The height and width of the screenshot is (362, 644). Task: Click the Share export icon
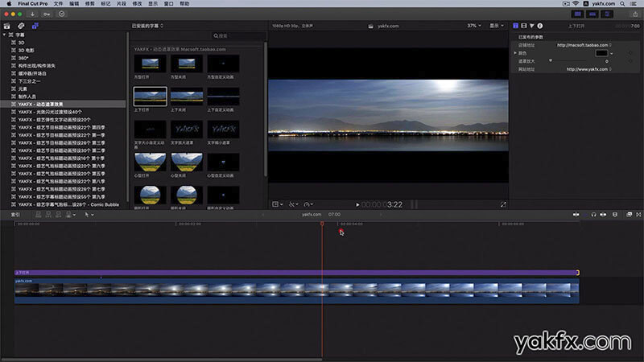[635, 14]
